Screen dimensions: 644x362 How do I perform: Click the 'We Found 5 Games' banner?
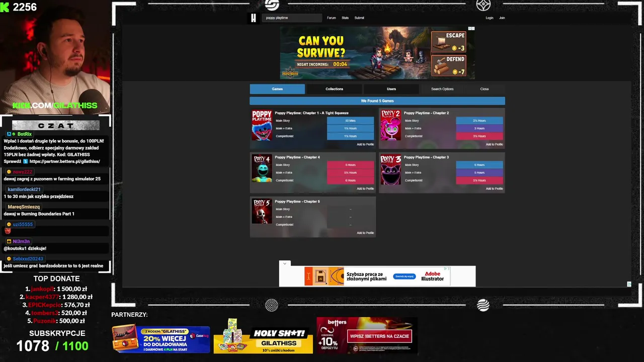[377, 101]
